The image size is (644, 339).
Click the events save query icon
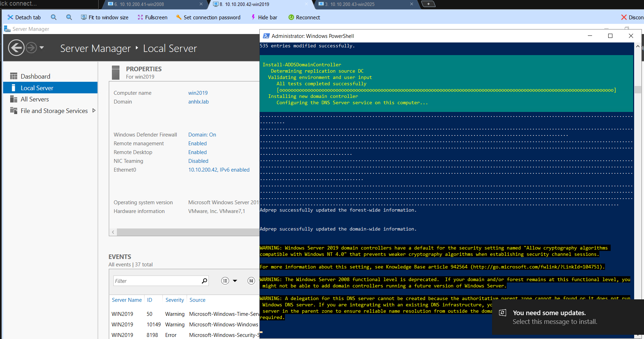click(x=251, y=281)
